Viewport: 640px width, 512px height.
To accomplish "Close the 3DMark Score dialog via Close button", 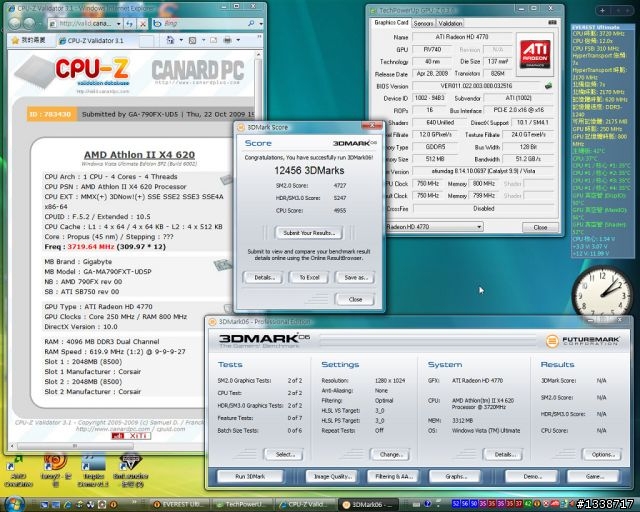I will (x=355, y=299).
